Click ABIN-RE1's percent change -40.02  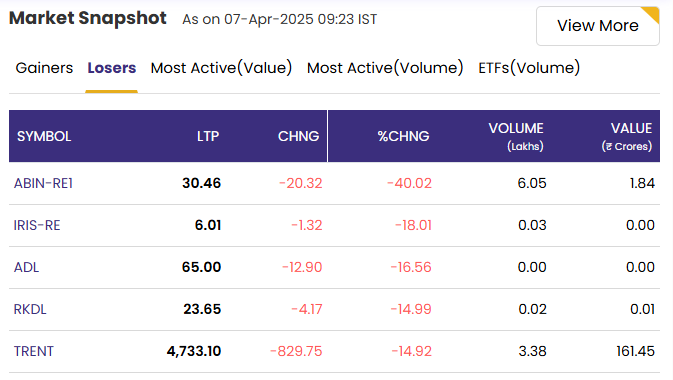coord(409,183)
